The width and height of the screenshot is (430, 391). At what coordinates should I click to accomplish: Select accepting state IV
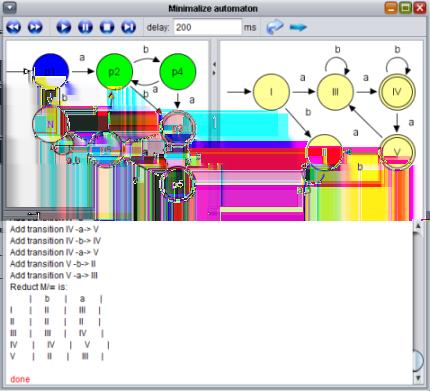point(397,92)
